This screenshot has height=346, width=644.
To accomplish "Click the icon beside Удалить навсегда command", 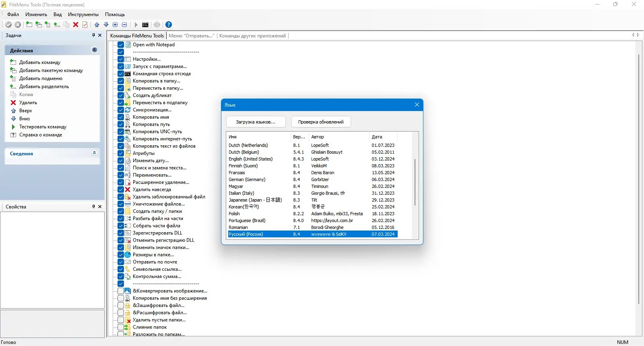I will 128,189.
